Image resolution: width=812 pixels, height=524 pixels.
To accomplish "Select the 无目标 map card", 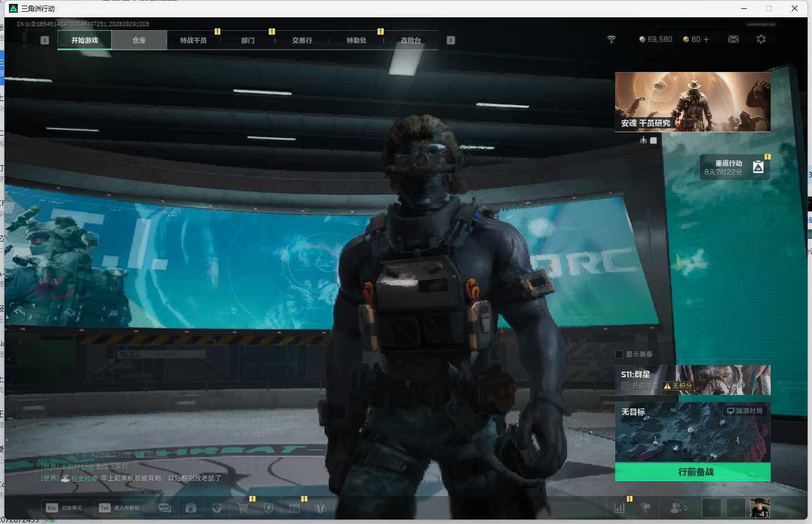I will coord(693,432).
